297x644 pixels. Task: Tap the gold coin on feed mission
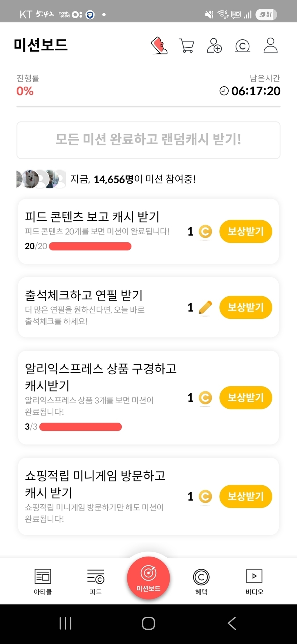pos(205,232)
